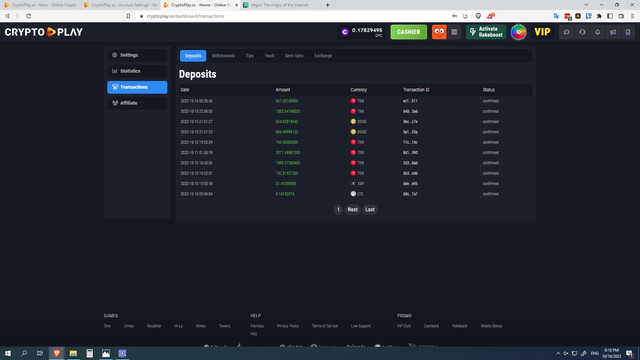
Task: Open the notifications bell
Action: 598,32
